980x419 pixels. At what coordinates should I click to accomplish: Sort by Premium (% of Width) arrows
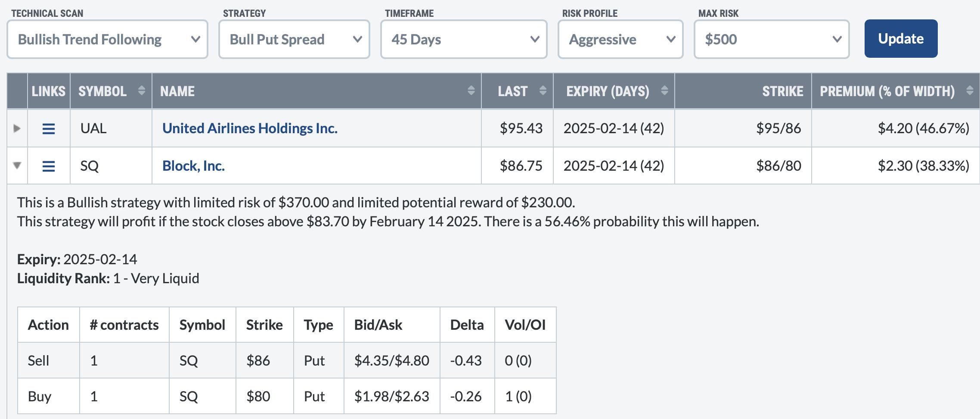click(970, 91)
